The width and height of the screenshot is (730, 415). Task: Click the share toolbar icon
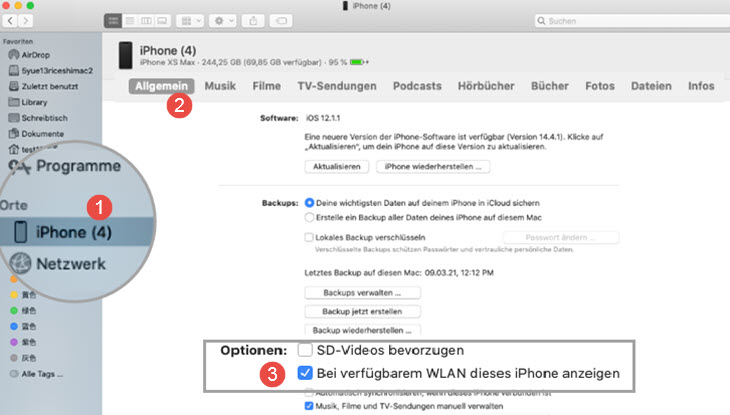pos(253,21)
